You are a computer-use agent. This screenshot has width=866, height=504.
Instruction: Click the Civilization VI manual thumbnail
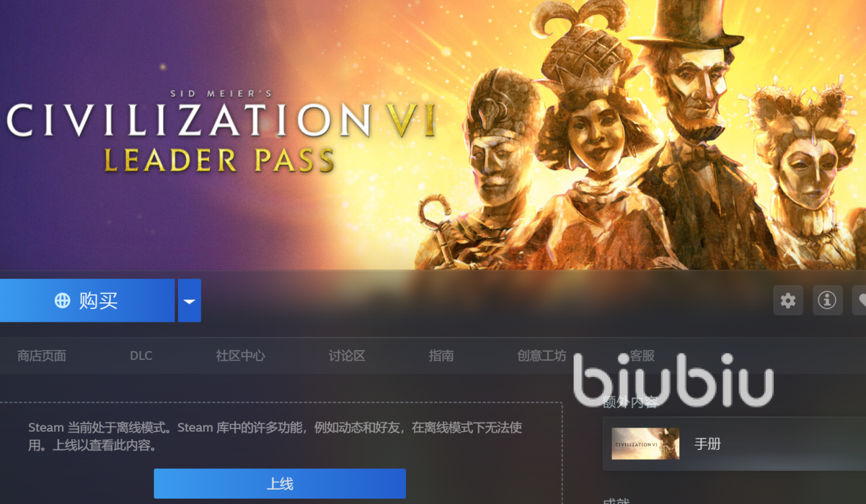click(x=645, y=444)
